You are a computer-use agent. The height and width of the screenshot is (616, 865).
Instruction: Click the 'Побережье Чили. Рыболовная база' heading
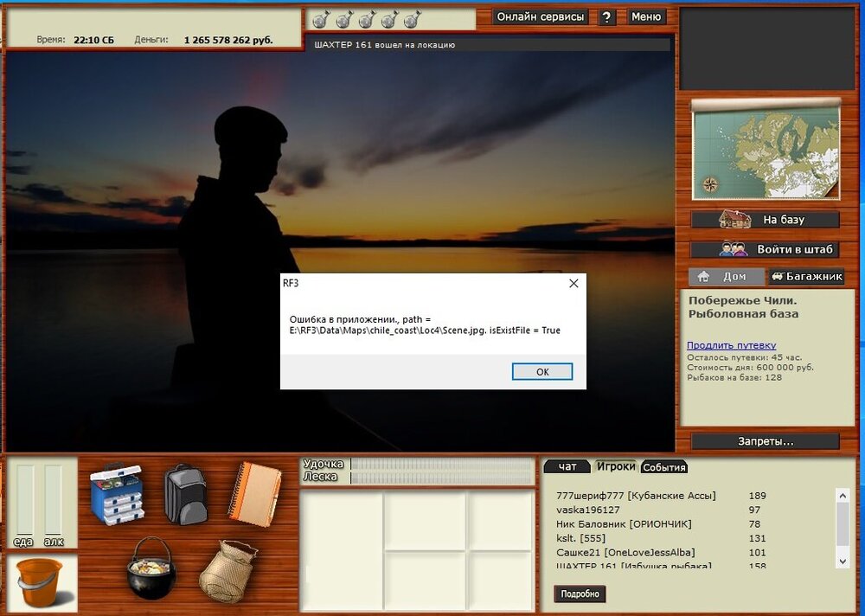pyautogui.click(x=743, y=307)
